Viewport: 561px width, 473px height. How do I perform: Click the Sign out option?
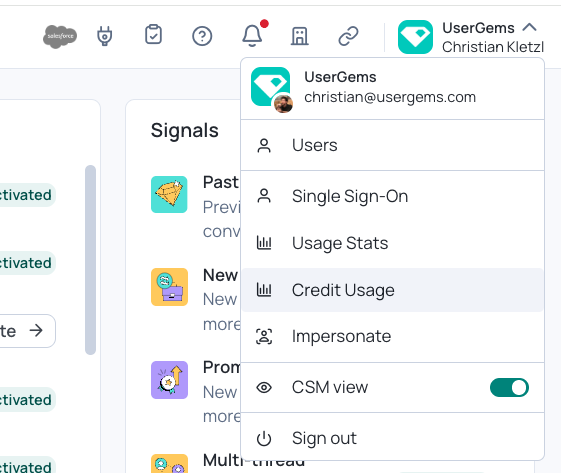392,438
